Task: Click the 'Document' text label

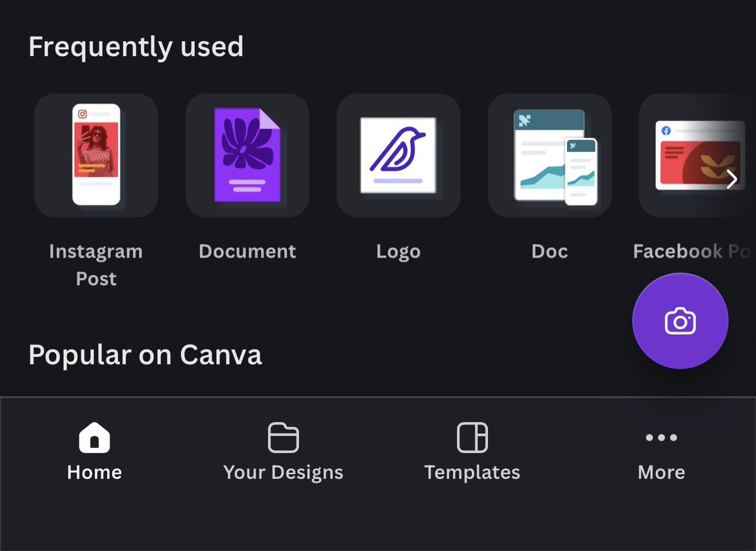Action: pos(247,251)
